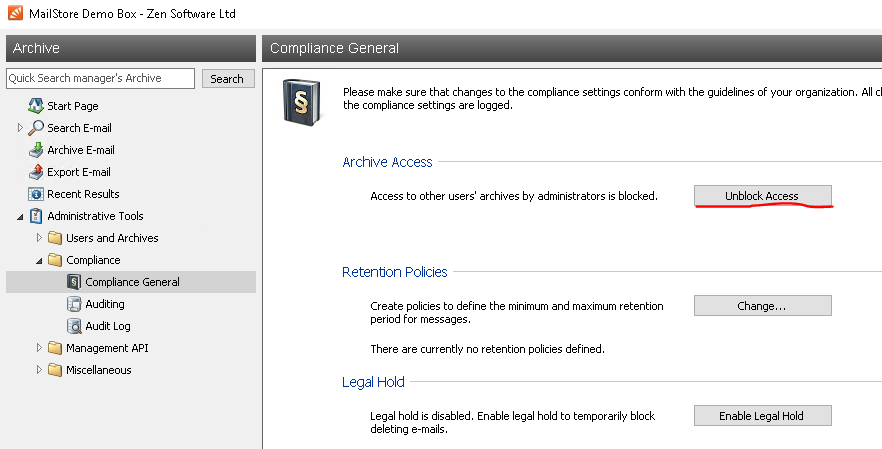The image size is (882, 449).
Task: Select Management API label
Action: [107, 348]
